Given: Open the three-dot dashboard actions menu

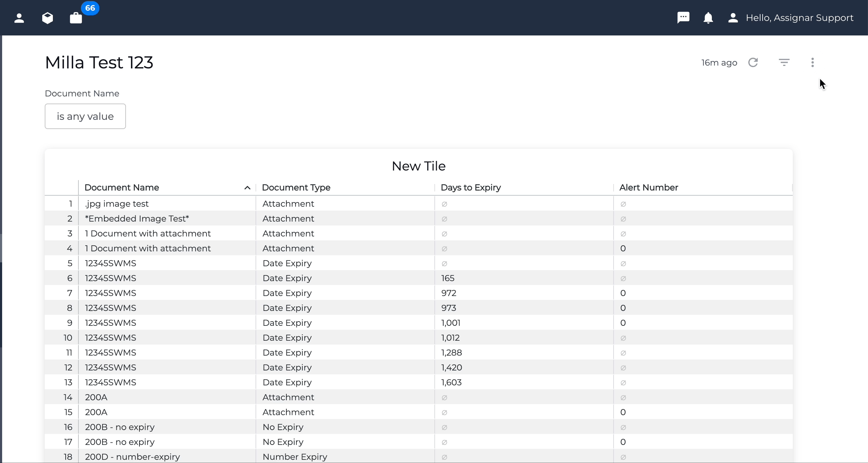Looking at the screenshot, I should (x=813, y=62).
